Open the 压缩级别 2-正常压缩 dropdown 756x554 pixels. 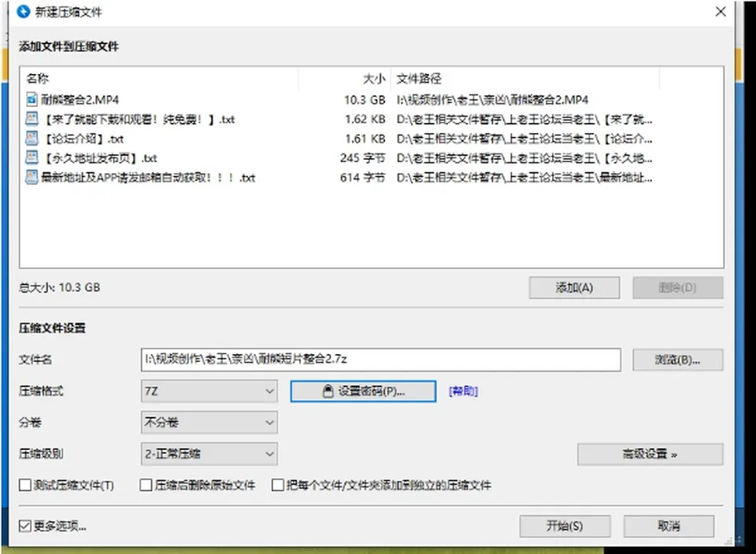point(209,454)
